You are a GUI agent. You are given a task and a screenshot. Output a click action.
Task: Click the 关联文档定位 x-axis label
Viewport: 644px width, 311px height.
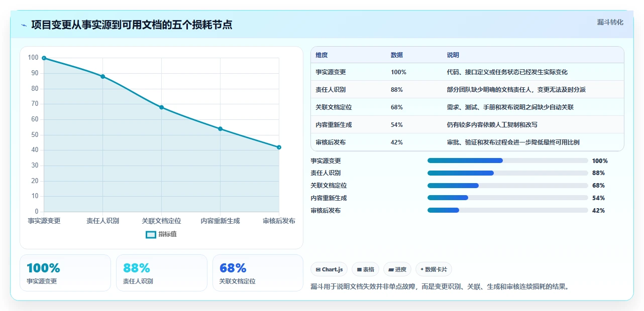pyautogui.click(x=161, y=221)
